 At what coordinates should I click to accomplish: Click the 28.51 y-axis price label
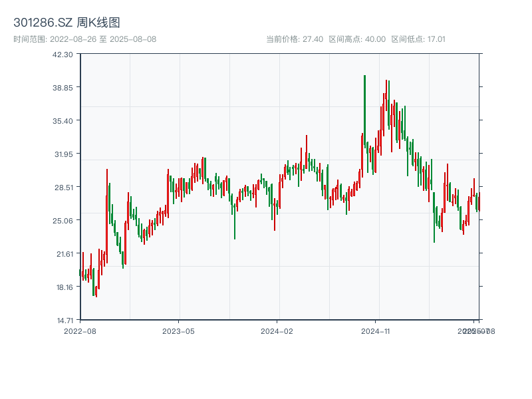pos(65,188)
